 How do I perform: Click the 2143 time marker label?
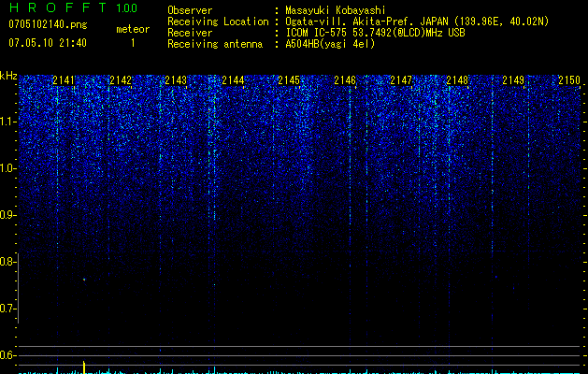[x=176, y=80]
